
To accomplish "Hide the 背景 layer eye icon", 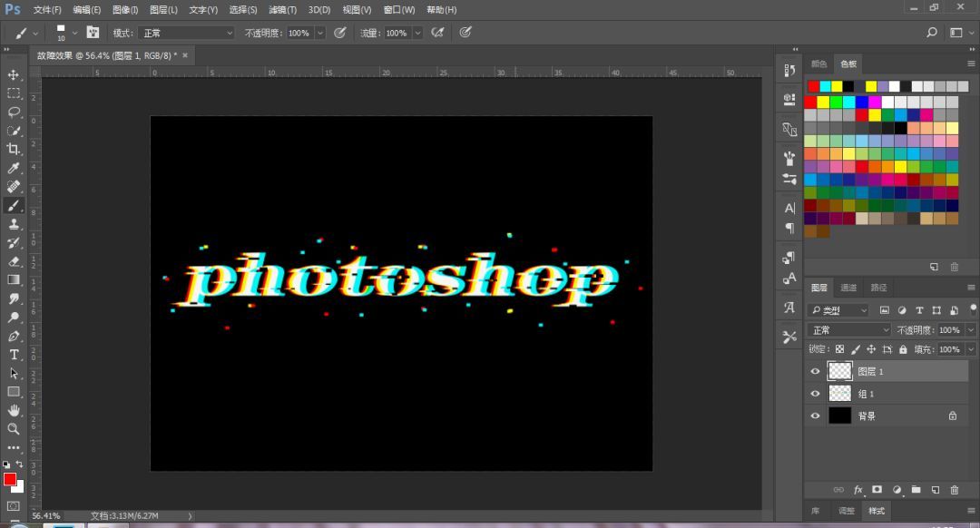I will coord(815,416).
